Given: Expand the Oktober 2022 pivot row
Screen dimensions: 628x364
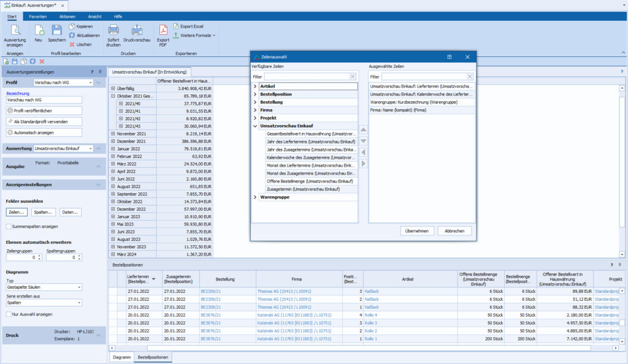Looking at the screenshot, I should pyautogui.click(x=113, y=202).
